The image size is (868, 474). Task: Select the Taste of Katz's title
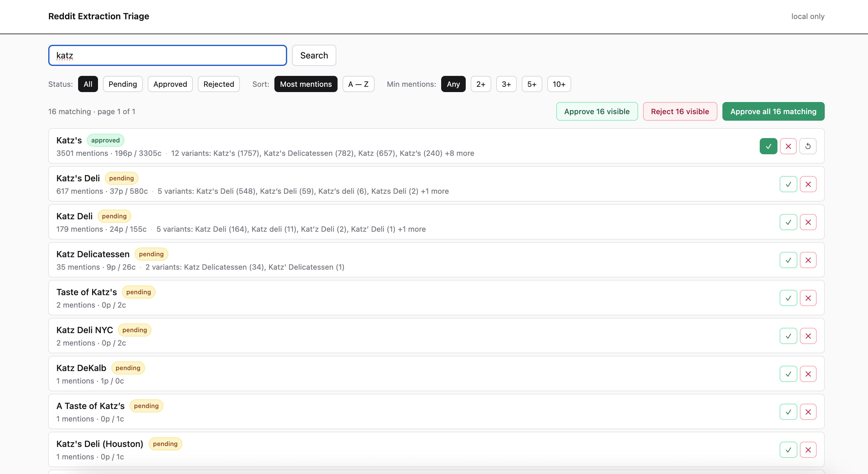coord(86,292)
